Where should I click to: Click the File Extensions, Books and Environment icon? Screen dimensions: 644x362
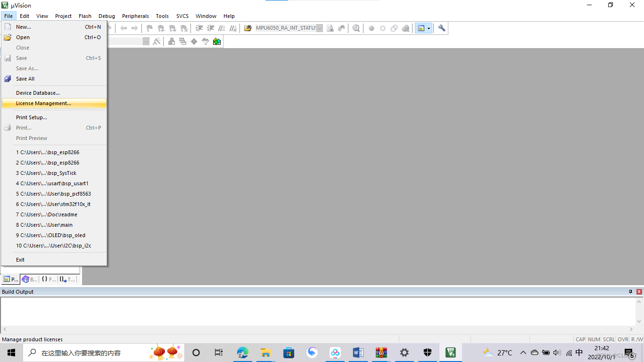172,41
